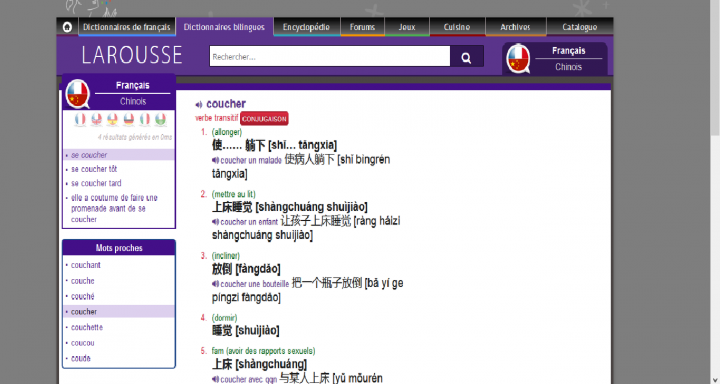Open nearby word 'couché'

coord(83,296)
